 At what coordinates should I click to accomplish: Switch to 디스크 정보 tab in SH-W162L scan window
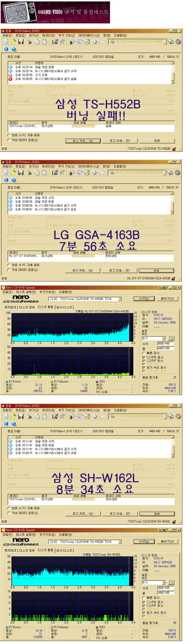click(x=27, y=550)
